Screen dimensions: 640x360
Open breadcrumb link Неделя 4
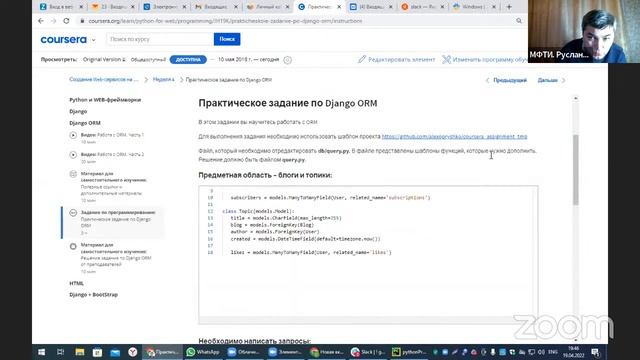click(163, 80)
